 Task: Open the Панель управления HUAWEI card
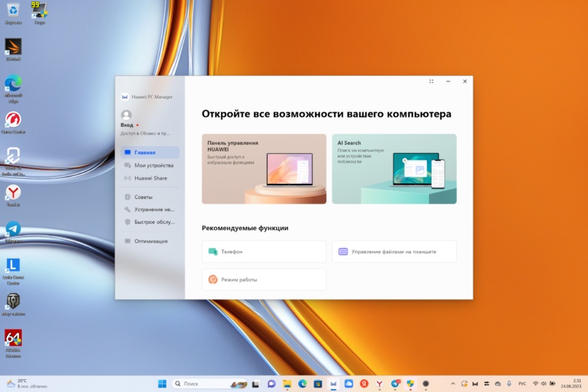pyautogui.click(x=264, y=169)
